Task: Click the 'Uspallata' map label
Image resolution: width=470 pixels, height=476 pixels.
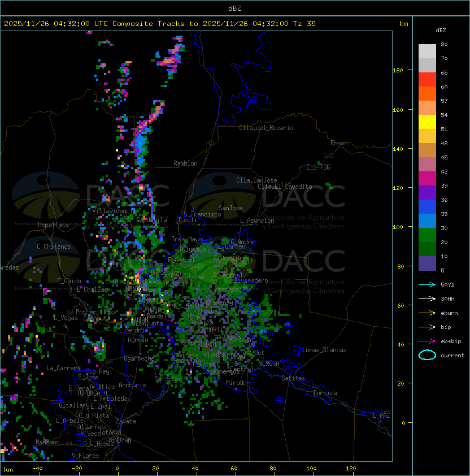Action: (x=53, y=225)
